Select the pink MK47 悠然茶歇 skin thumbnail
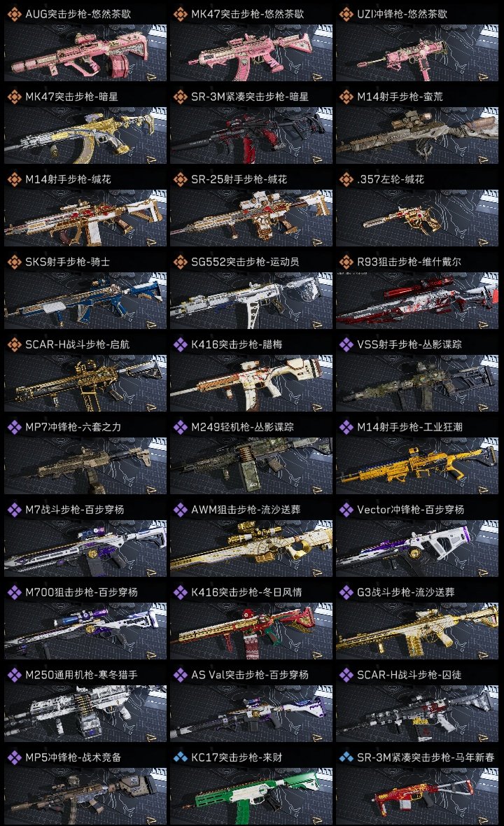 tap(251, 52)
